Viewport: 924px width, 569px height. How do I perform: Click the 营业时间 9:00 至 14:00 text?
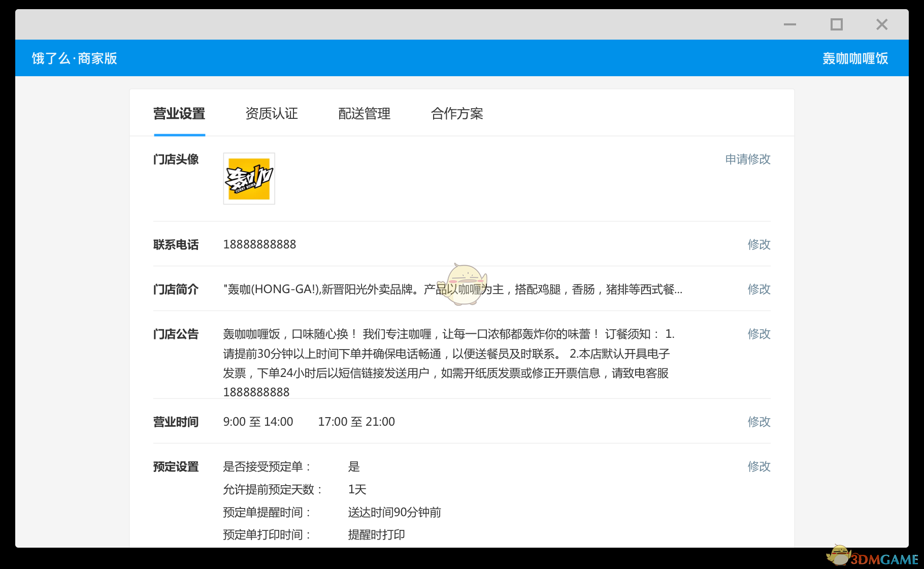click(258, 421)
